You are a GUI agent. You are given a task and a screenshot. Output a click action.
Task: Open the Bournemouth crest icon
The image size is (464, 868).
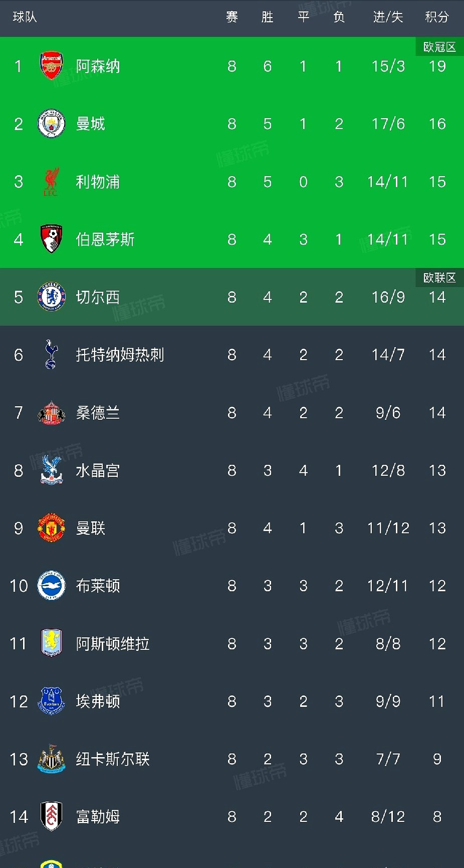point(51,239)
